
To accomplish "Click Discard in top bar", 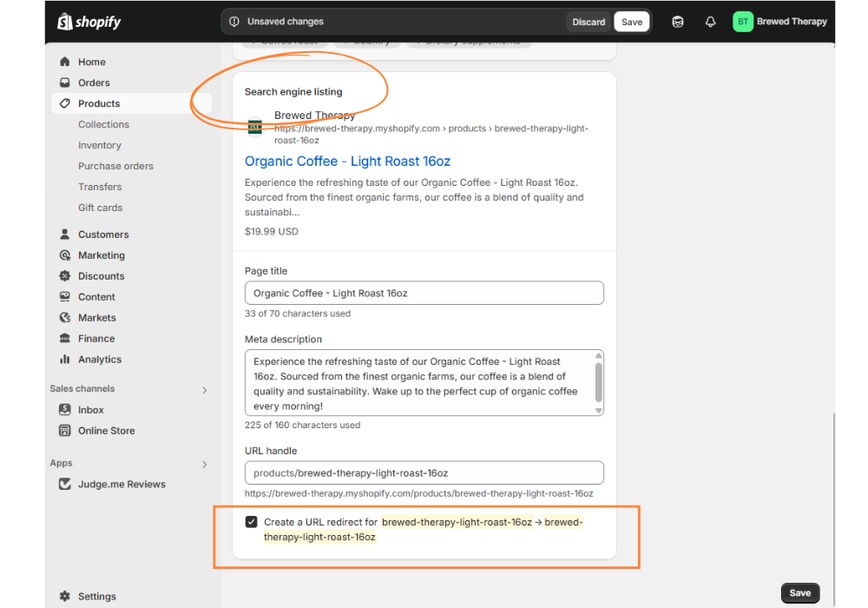I will click(x=589, y=22).
